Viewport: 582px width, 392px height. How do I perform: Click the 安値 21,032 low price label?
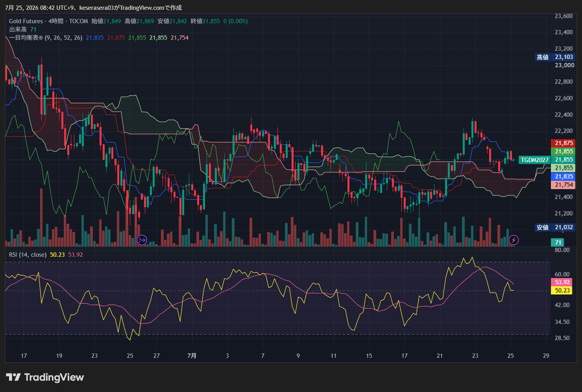(555, 228)
